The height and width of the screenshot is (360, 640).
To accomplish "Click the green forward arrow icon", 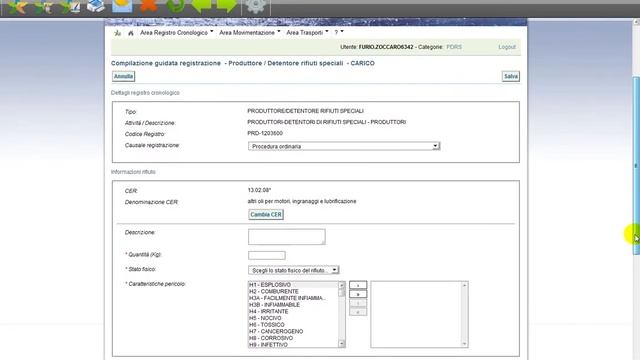I will 227,6.
